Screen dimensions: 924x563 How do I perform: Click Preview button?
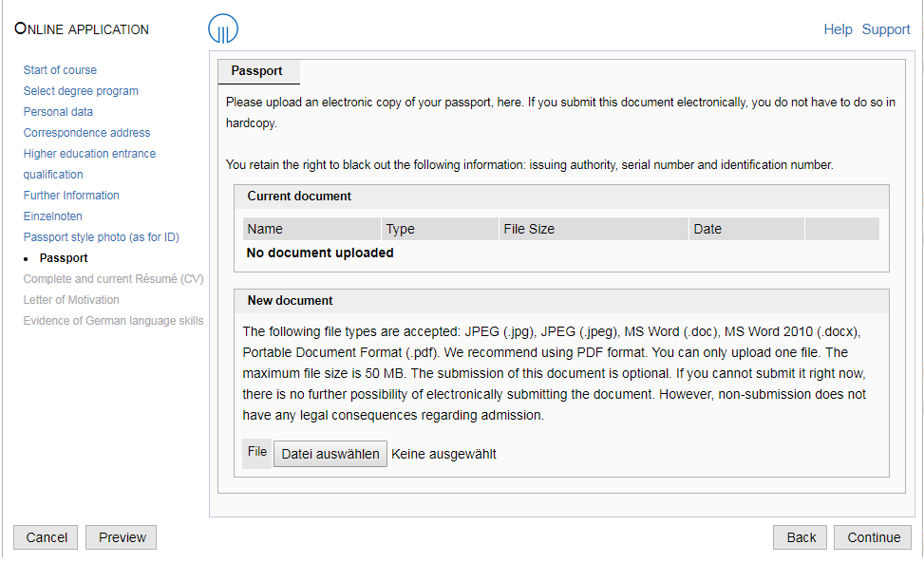[122, 537]
